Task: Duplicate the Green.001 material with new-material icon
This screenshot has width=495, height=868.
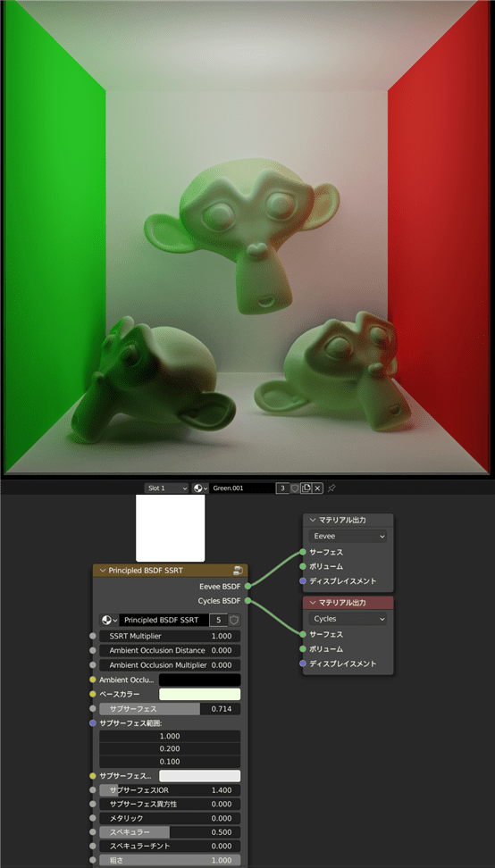Action: coord(306,488)
